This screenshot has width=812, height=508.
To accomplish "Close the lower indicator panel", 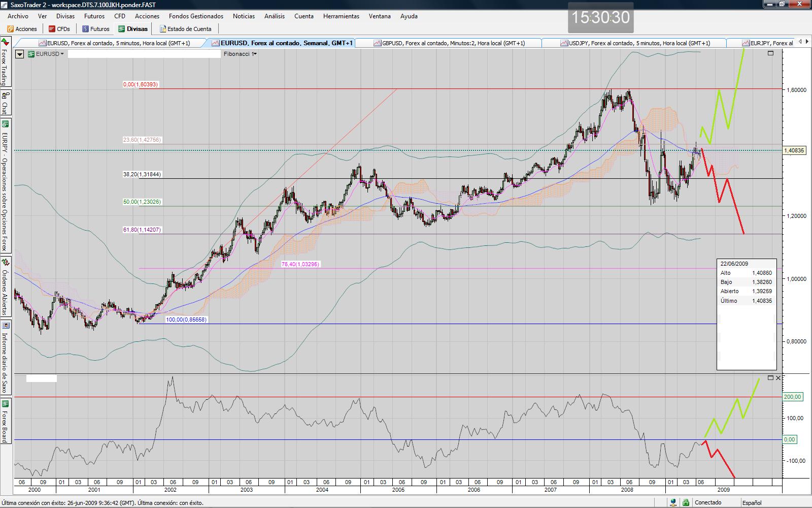I will coord(778,378).
